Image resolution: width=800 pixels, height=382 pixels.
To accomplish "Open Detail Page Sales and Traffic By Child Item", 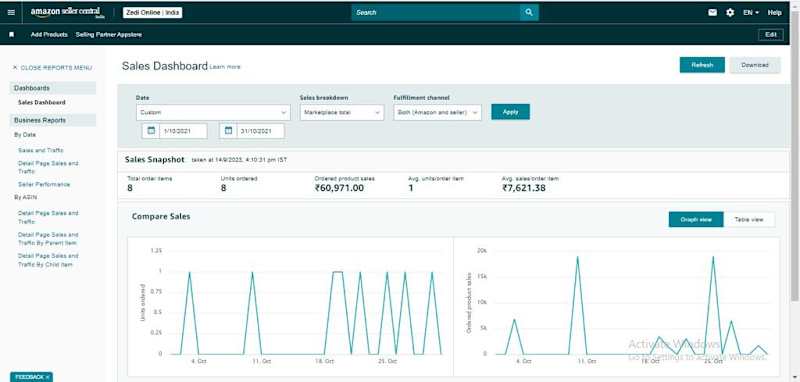I will 48,260.
